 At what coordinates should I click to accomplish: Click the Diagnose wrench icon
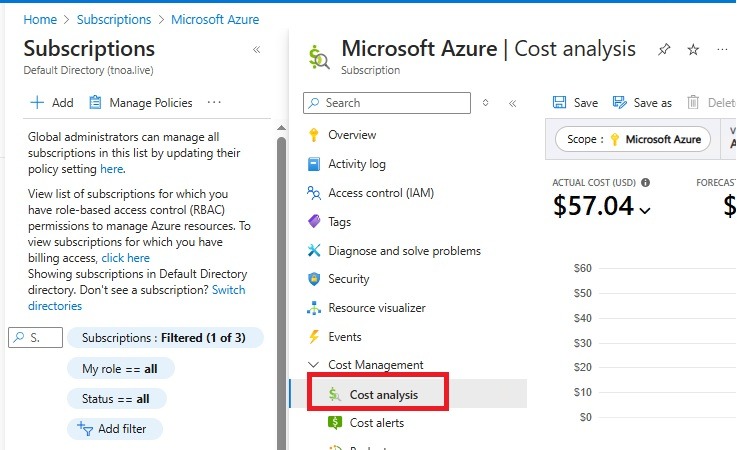point(314,251)
